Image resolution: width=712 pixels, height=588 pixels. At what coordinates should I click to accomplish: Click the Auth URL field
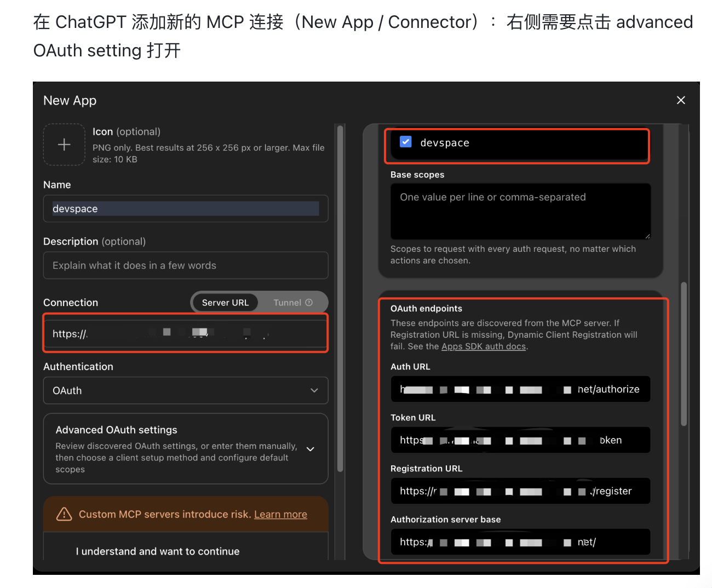520,389
